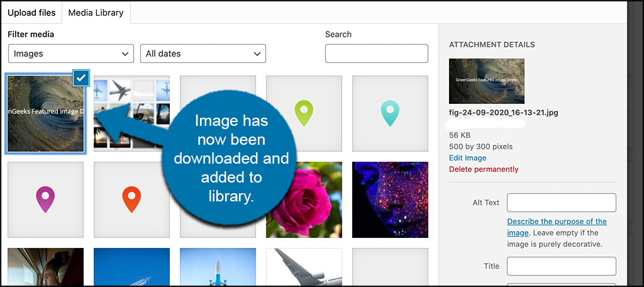Open Describe the purpose of the image link

pyautogui.click(x=557, y=227)
